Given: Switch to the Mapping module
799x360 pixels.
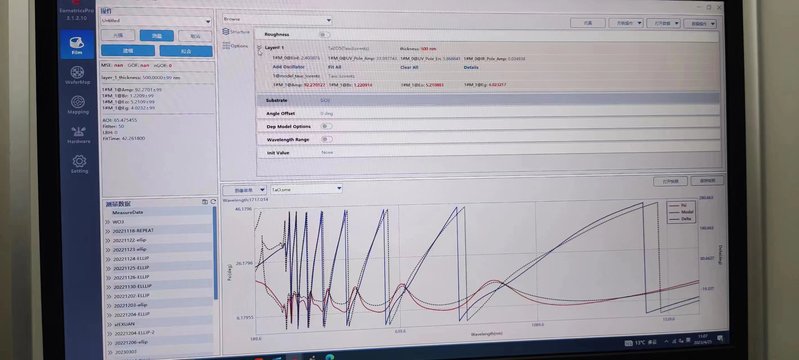Looking at the screenshot, I should [x=78, y=105].
